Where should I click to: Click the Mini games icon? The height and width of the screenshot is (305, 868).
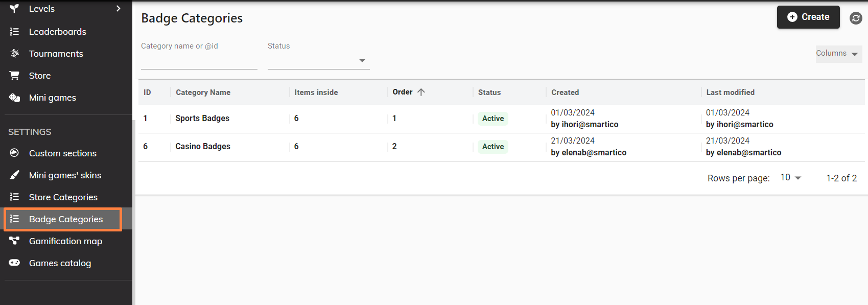coord(14,98)
